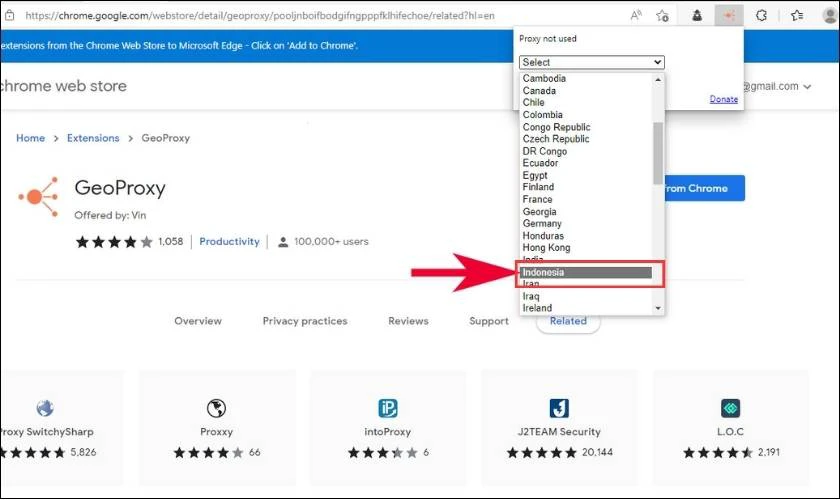Click the country list scroll-down arrow
Screen dimensions: 840x500
(658, 308)
